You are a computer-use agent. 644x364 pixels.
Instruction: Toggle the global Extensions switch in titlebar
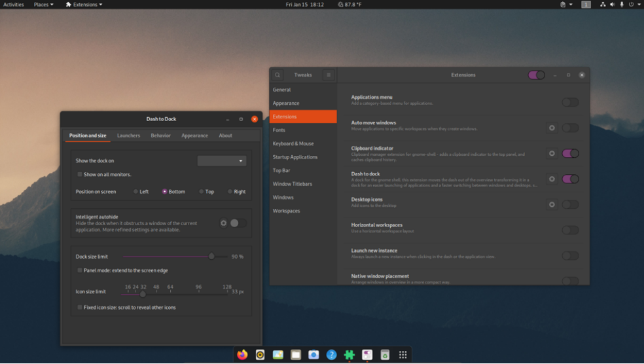537,75
